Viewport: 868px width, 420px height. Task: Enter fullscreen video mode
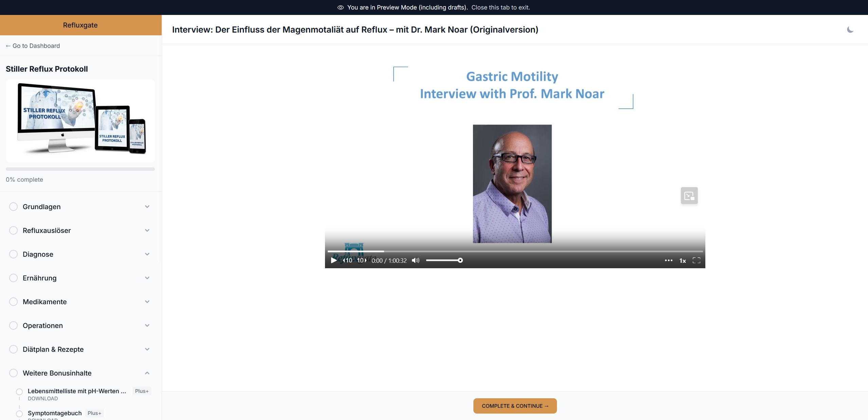coord(696,260)
